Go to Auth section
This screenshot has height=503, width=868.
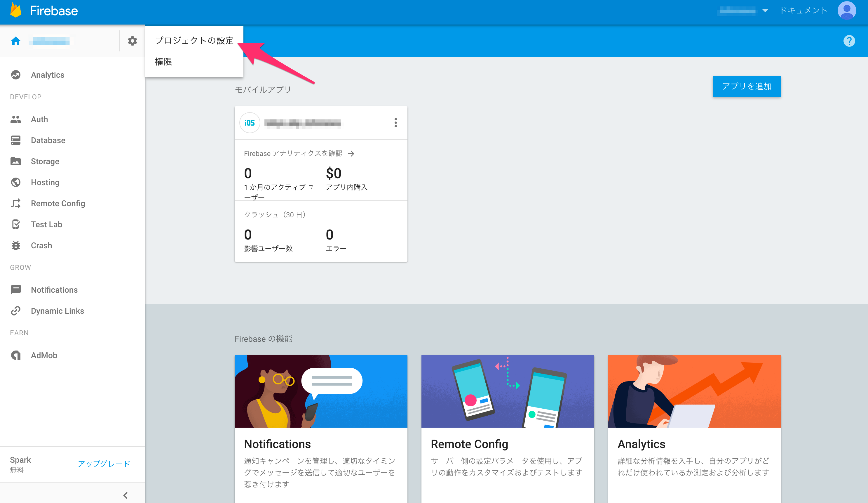click(x=40, y=119)
